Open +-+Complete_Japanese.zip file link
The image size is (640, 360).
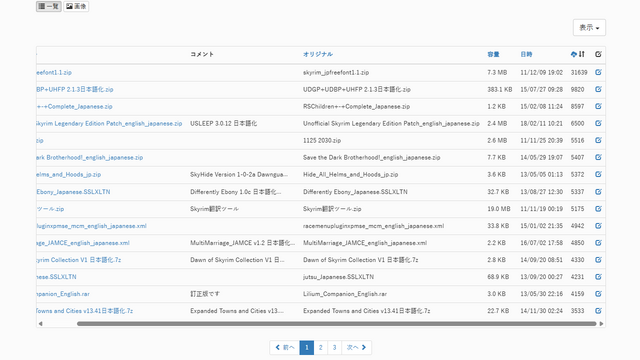[74, 107]
